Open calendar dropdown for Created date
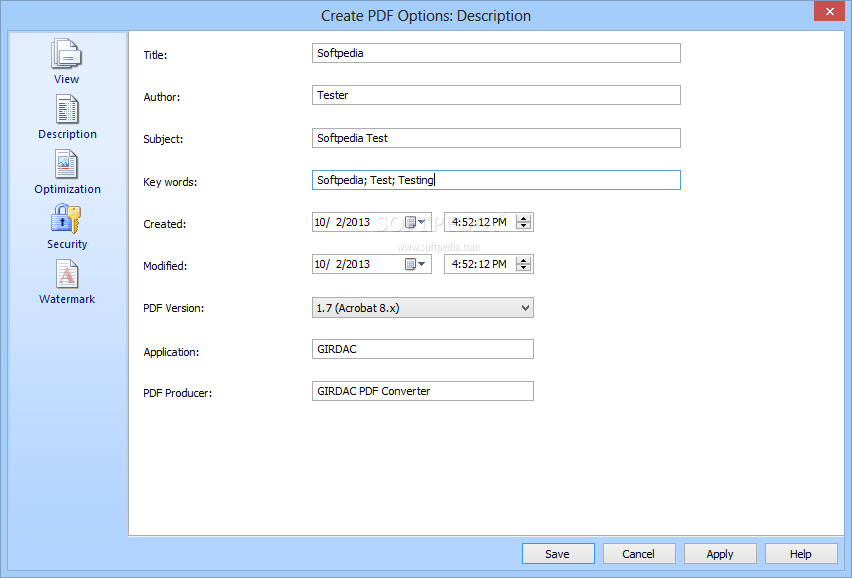 click(x=416, y=222)
